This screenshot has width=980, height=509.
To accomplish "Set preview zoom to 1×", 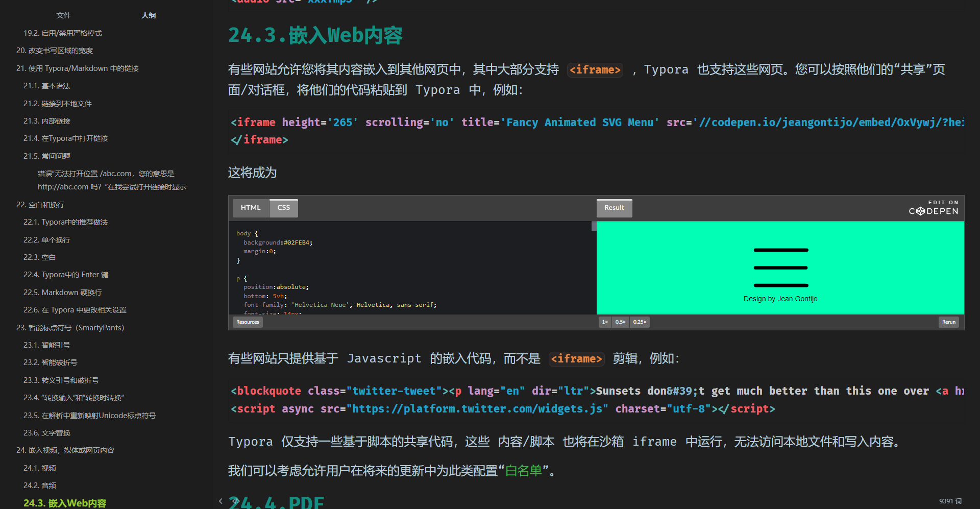I will (605, 322).
